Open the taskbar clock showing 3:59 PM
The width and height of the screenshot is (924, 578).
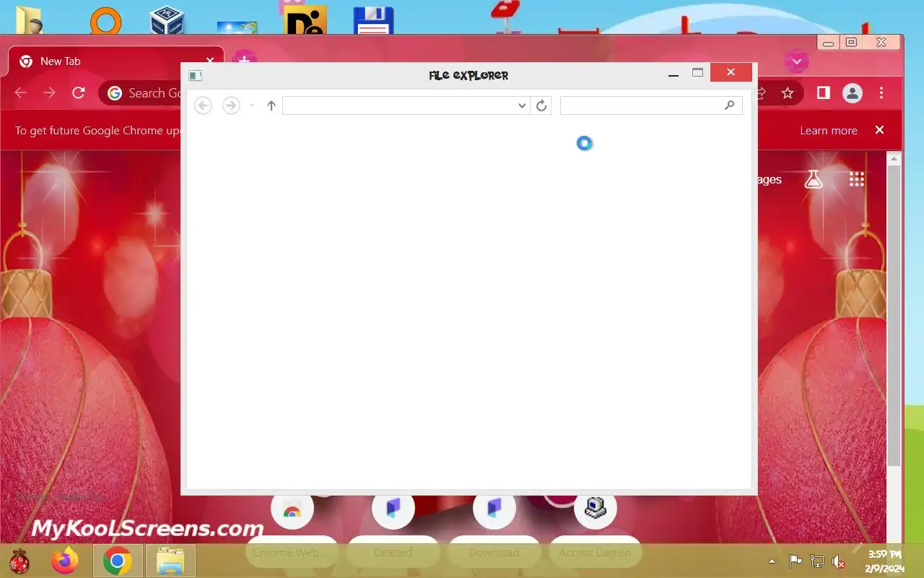coord(885,561)
